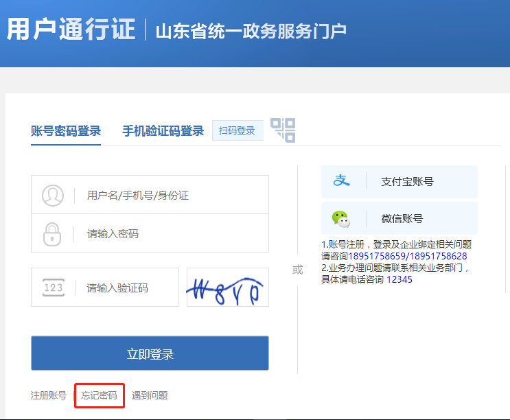This screenshot has height=420, width=510.
Task: Click the 123 captcha field icon
Action: coord(53,288)
